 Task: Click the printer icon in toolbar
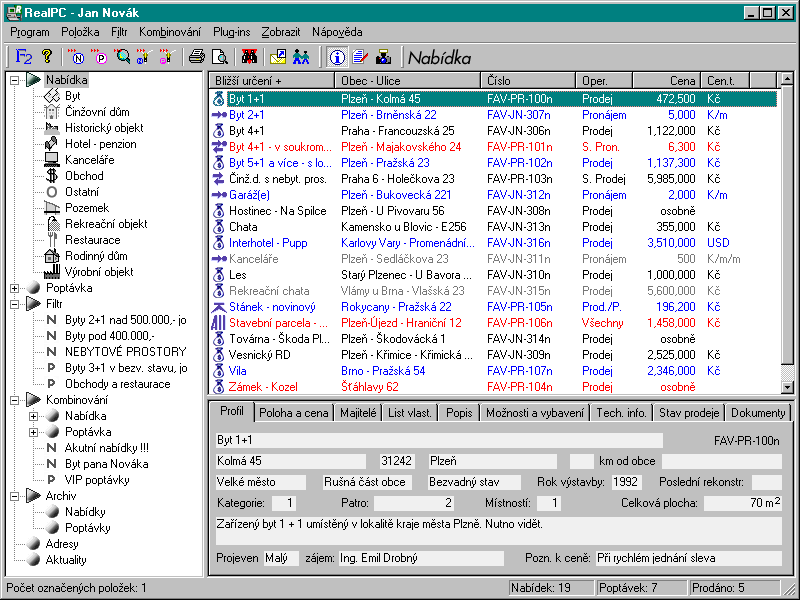tap(197, 57)
